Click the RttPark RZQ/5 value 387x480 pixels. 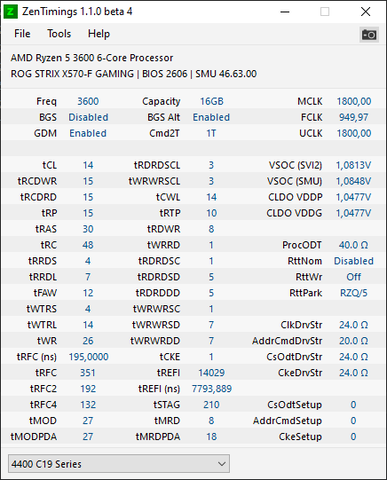click(354, 293)
